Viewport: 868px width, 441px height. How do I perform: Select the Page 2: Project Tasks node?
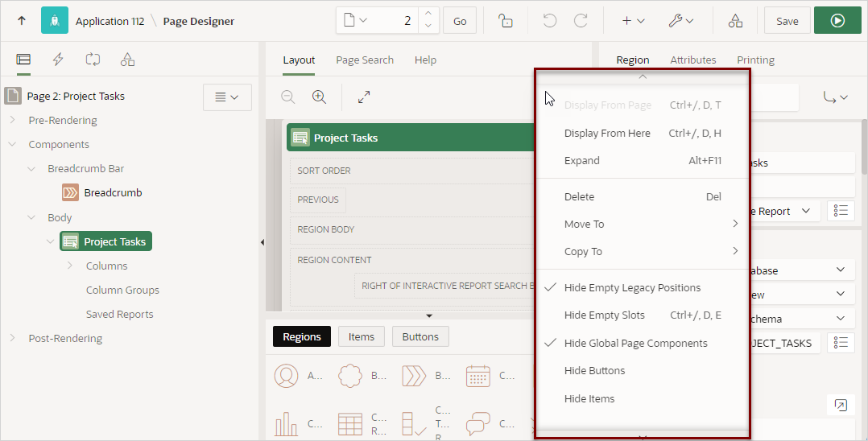coord(76,97)
